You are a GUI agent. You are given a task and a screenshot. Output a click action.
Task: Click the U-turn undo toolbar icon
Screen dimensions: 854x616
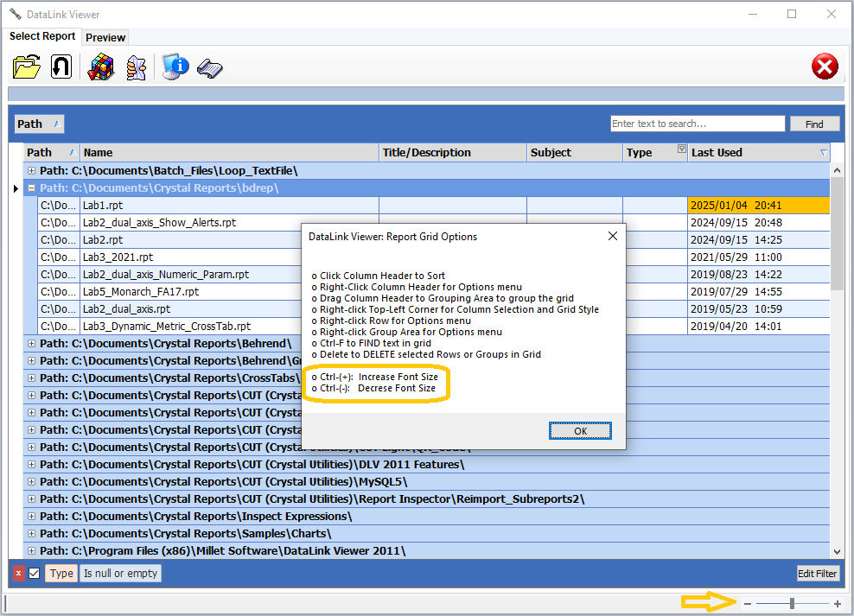pos(61,67)
